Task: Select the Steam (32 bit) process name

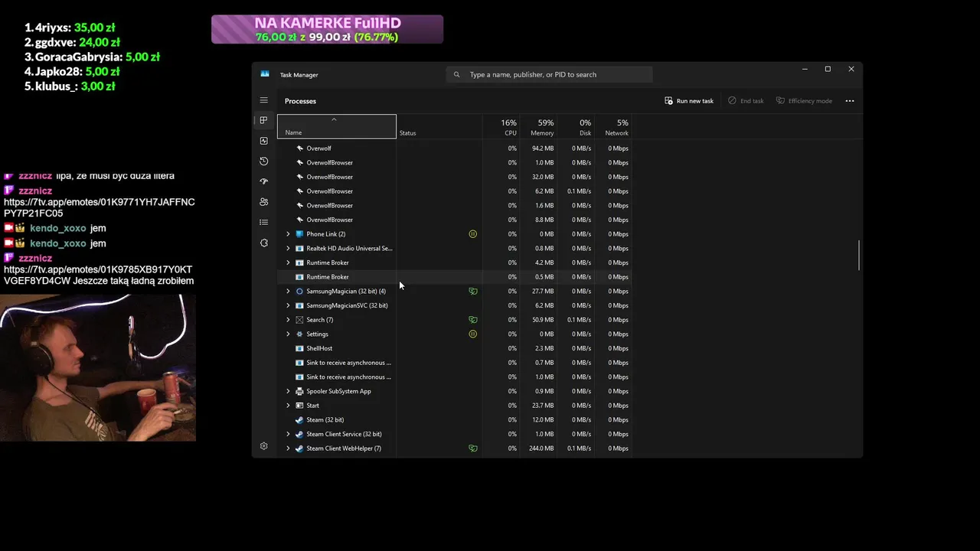Action: (325, 419)
